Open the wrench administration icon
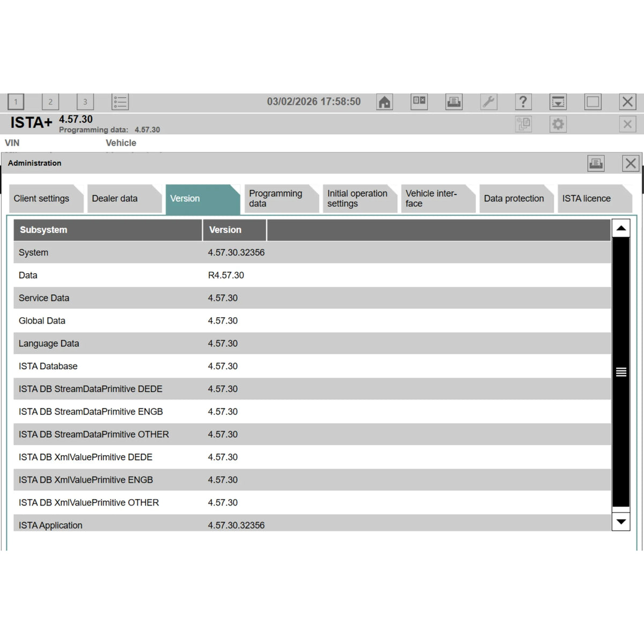The height and width of the screenshot is (644, 644). point(488,101)
